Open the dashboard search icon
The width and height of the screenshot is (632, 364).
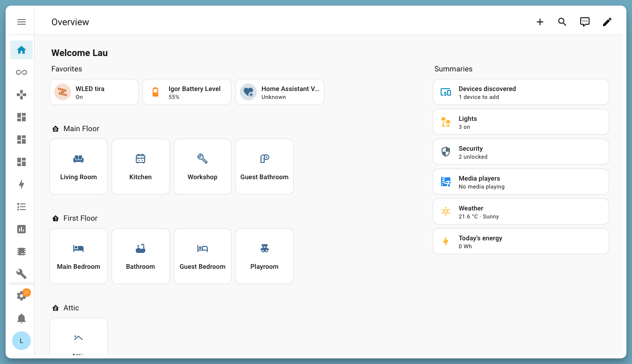562,21
